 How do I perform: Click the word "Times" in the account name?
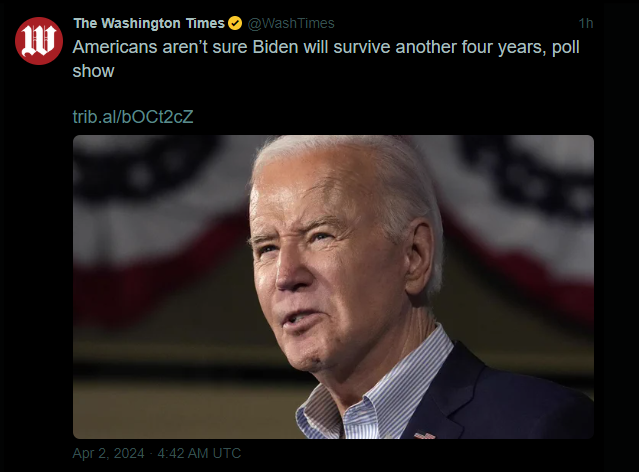[205, 23]
